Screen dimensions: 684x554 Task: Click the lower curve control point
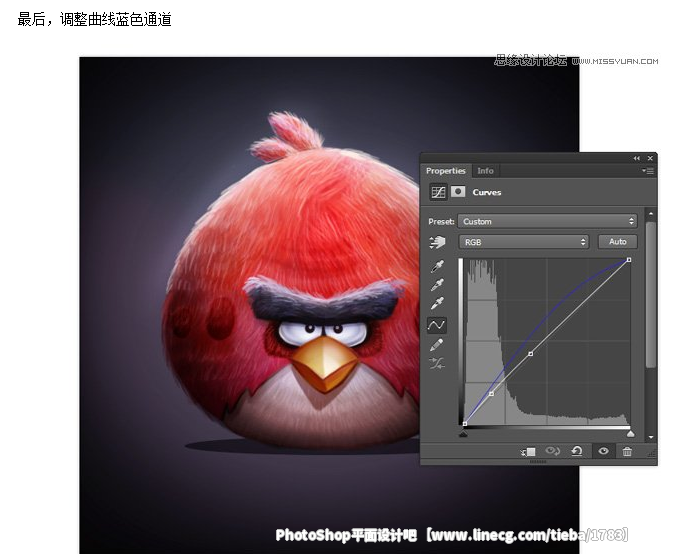coord(492,394)
